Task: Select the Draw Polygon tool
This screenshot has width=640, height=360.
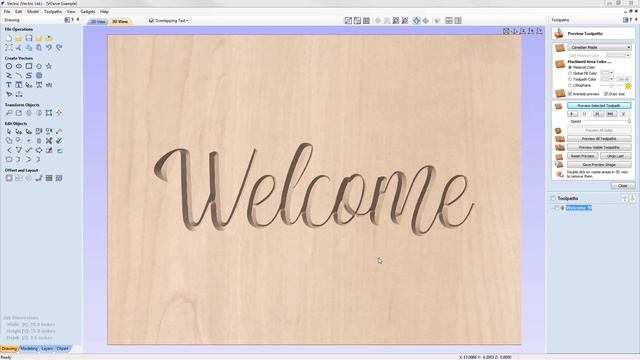Action: (39, 66)
